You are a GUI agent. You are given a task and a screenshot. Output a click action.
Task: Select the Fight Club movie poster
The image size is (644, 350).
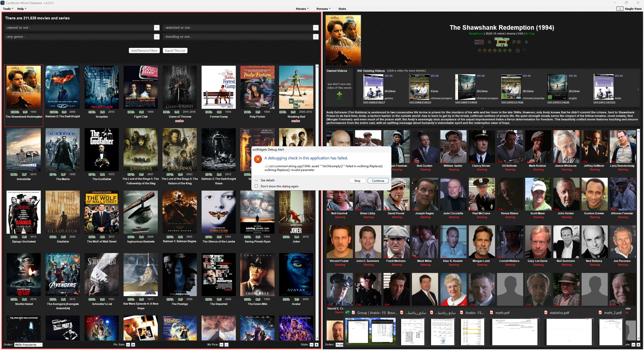click(x=141, y=87)
